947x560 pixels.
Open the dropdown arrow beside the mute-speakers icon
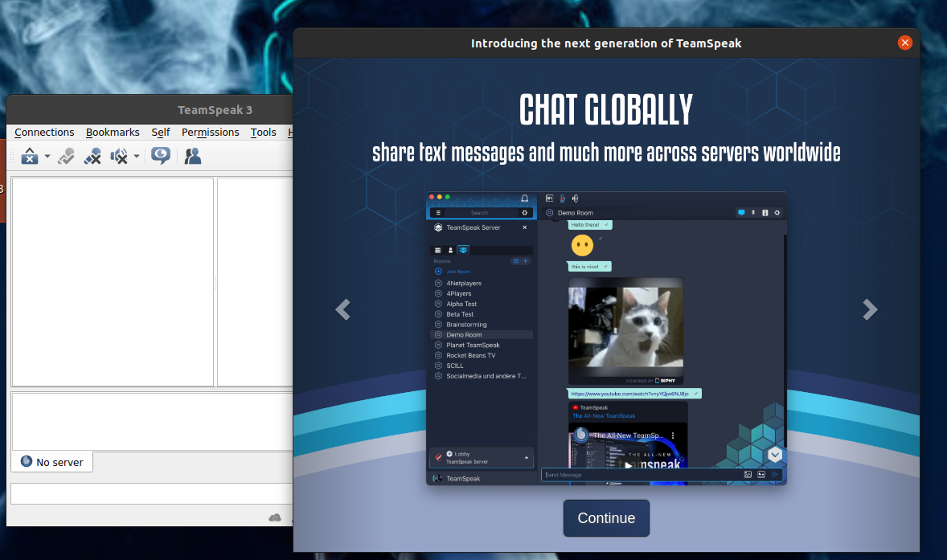[137, 157]
